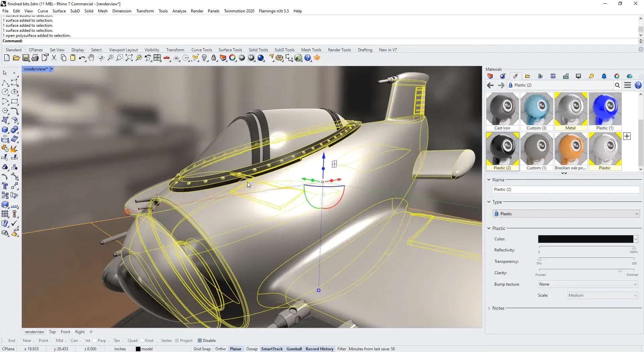This screenshot has width=644, height=352.
Task: Click the Lock objects padlock icon
Action: coord(214,58)
